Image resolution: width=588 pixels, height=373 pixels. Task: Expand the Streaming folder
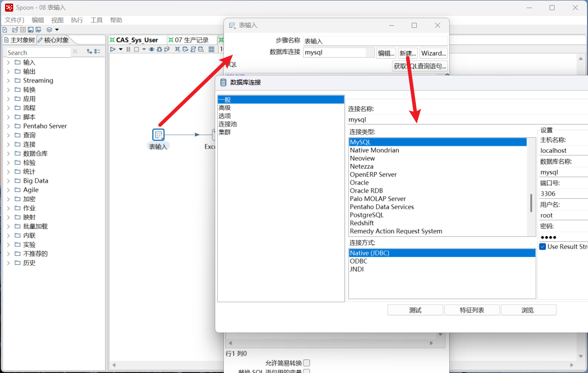(9, 80)
